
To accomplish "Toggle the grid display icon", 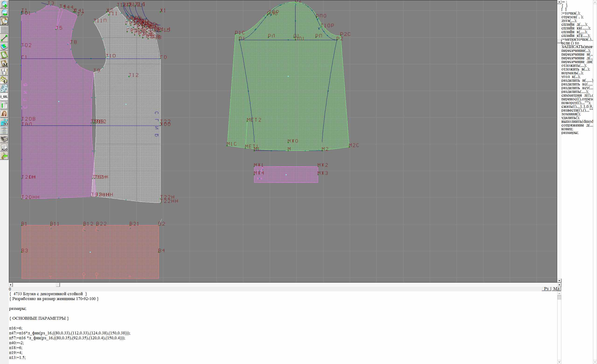I will pos(4,30).
